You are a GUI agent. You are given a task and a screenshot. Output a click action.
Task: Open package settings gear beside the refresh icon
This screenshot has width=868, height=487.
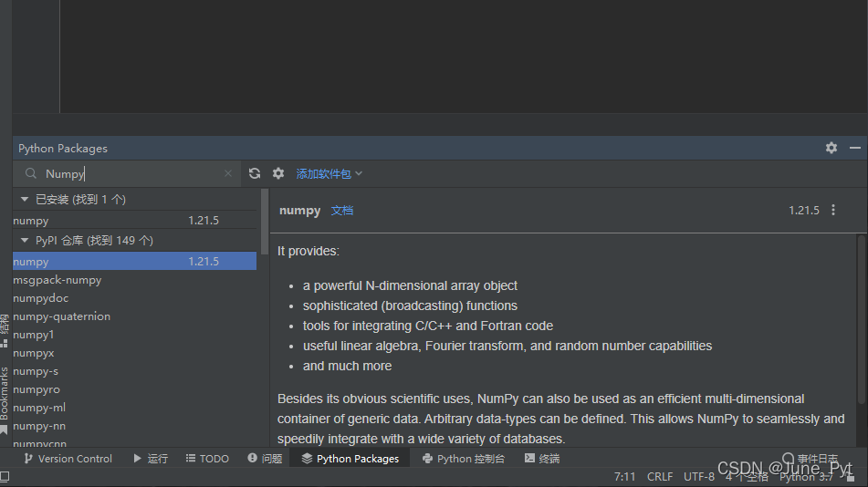tap(278, 174)
